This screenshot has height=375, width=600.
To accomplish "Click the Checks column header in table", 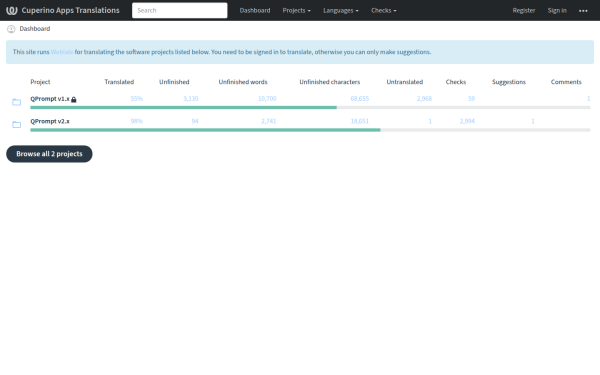I will click(456, 82).
